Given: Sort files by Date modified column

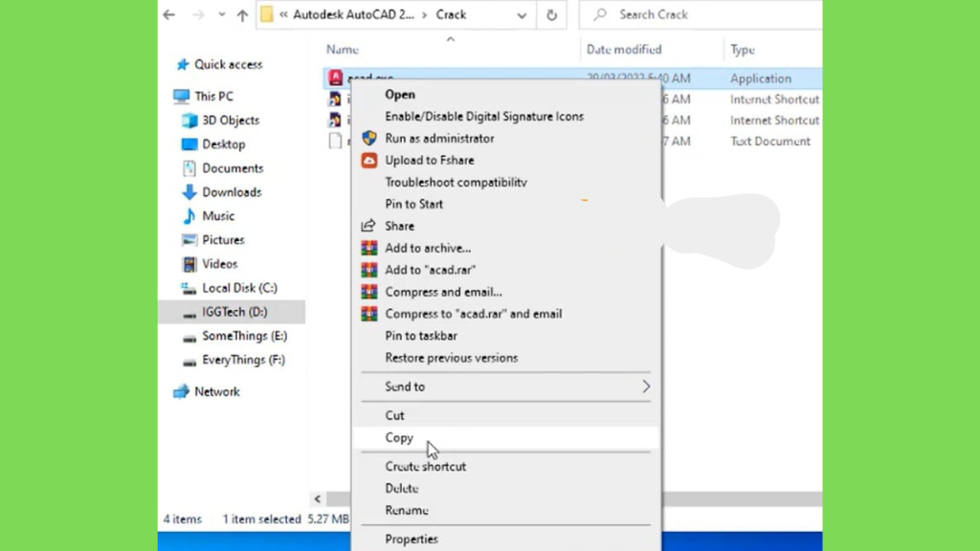Looking at the screenshot, I should pyautogui.click(x=624, y=50).
